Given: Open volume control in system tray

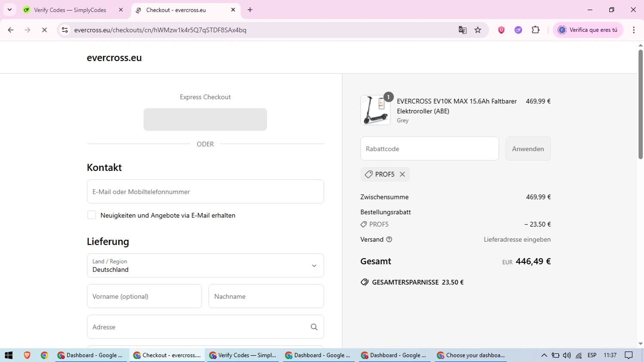Looking at the screenshot, I should click(x=567, y=355).
